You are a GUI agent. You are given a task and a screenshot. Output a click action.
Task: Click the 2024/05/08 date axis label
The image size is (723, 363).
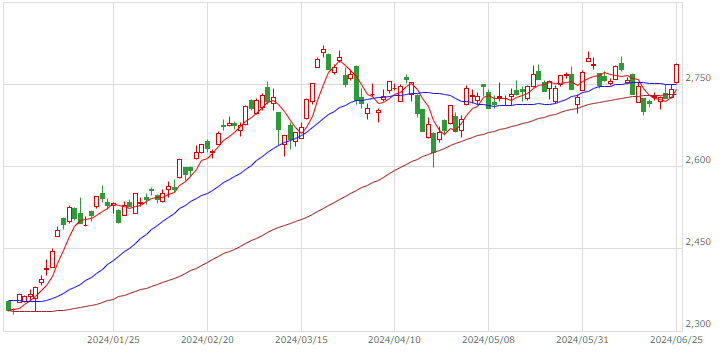pyautogui.click(x=489, y=340)
